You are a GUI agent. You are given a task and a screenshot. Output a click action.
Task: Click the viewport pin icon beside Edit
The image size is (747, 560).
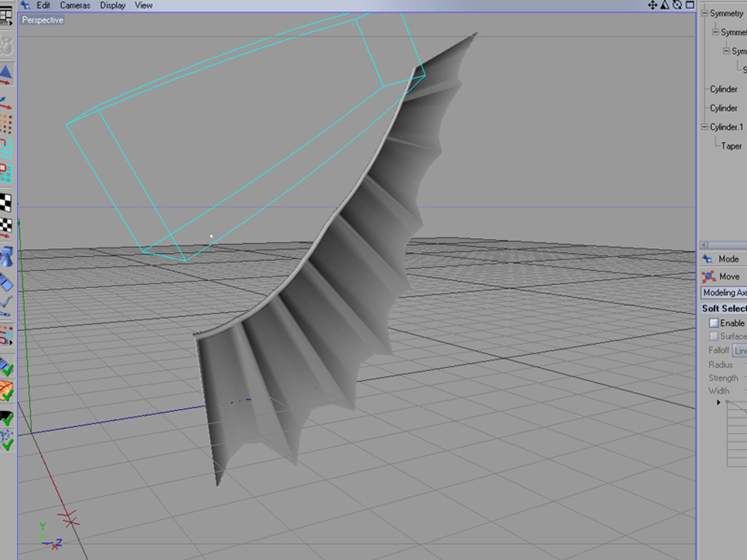pos(25,5)
